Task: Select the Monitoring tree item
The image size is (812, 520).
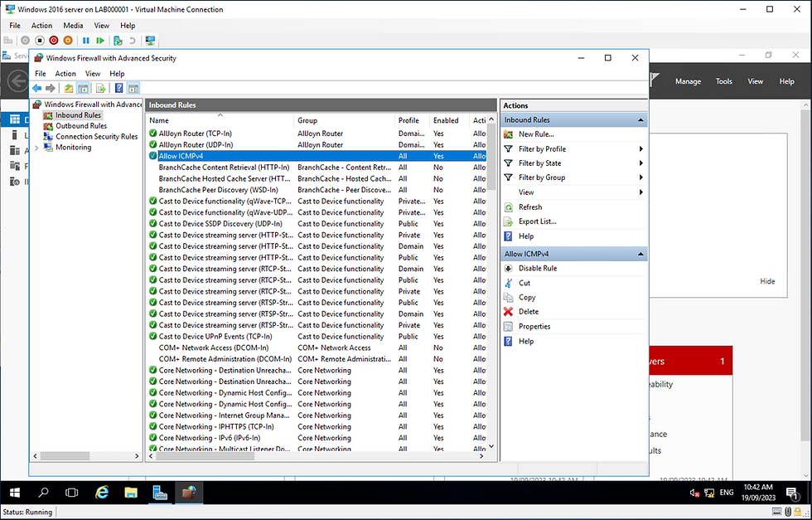Action: coord(73,148)
